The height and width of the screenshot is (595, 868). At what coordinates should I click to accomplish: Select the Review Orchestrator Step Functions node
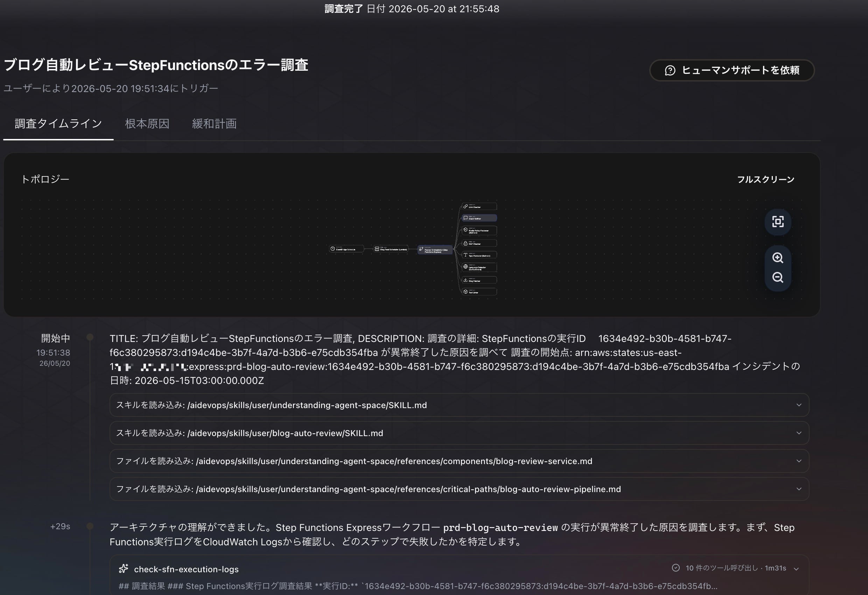(x=435, y=250)
